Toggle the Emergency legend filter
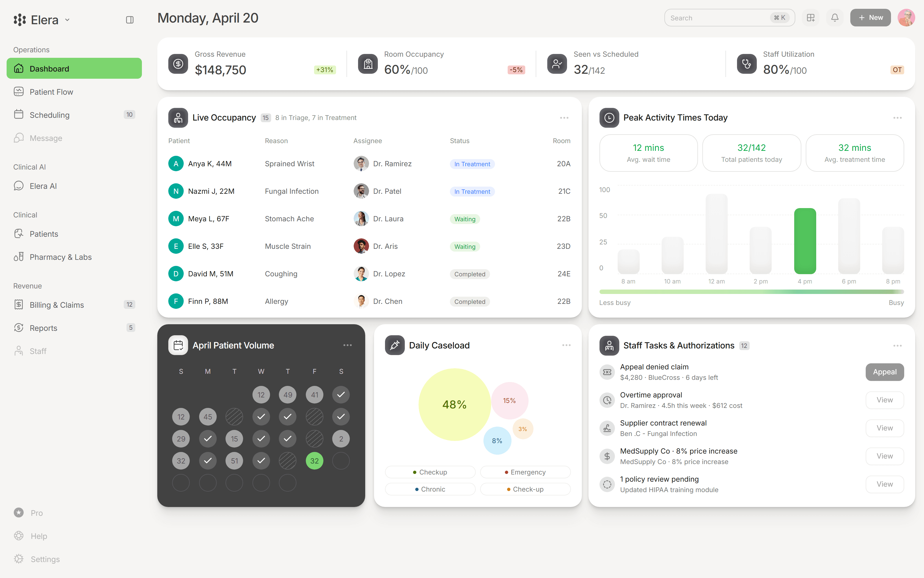Screen dimensions: 924x578 pos(525,472)
